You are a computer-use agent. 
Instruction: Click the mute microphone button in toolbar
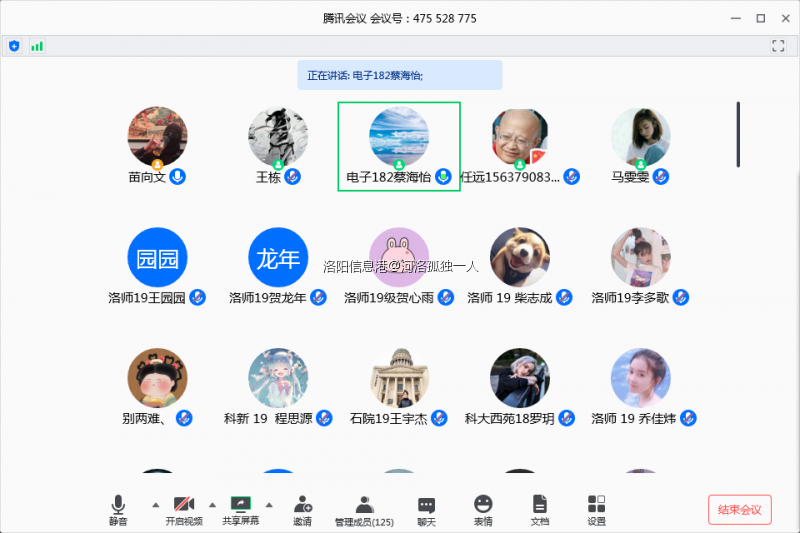118,510
